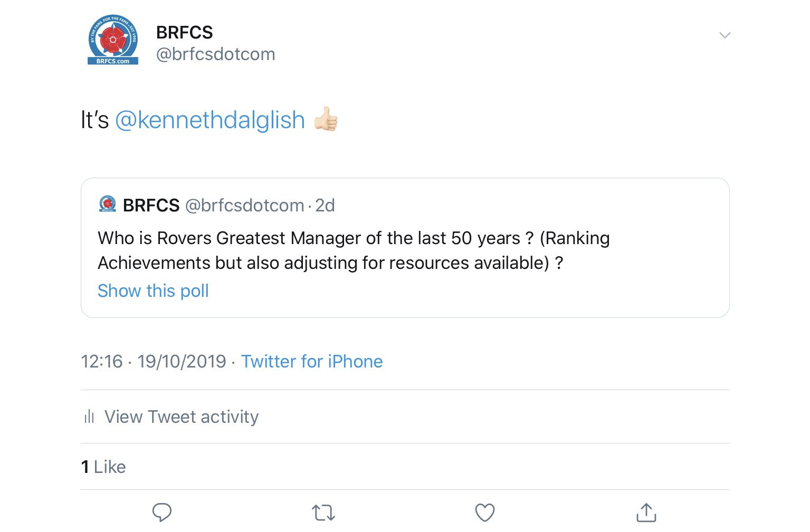Screen dimensions: 810x532
Task: Click the @brfcsdotcom handle under the name
Action: (215, 54)
